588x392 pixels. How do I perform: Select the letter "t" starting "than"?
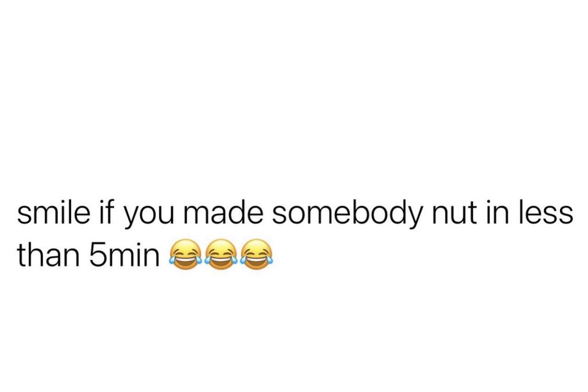pyautogui.click(x=21, y=256)
